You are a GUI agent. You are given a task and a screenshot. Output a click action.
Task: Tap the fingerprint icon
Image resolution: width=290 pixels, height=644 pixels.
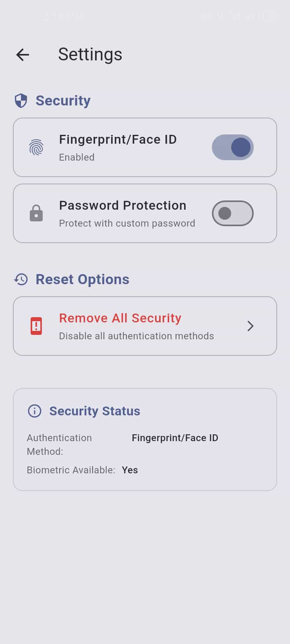pyautogui.click(x=36, y=147)
